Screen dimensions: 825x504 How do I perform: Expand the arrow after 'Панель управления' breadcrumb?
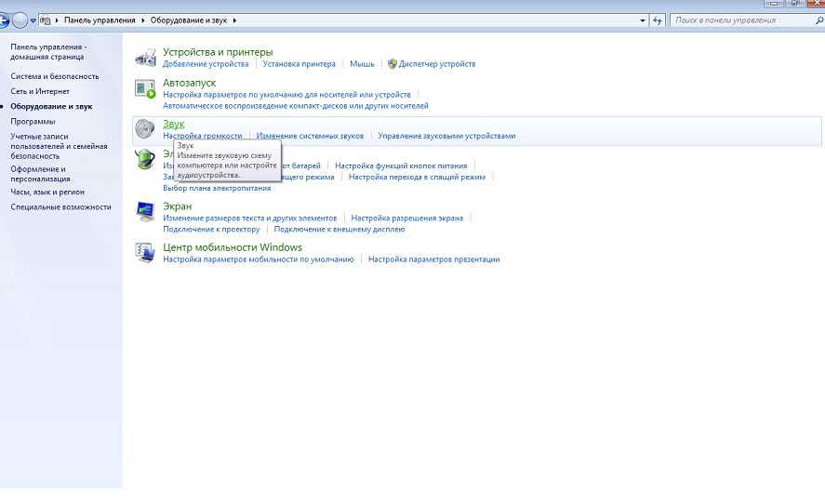tap(142, 20)
